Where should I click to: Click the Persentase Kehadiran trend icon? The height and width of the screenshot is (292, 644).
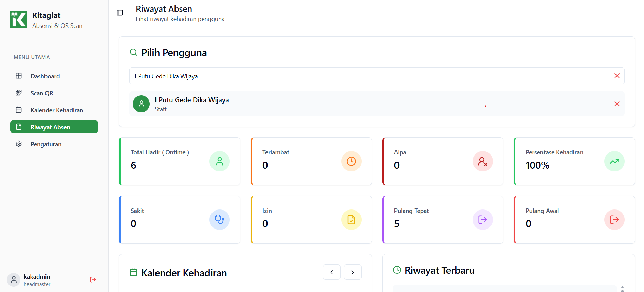point(614,161)
